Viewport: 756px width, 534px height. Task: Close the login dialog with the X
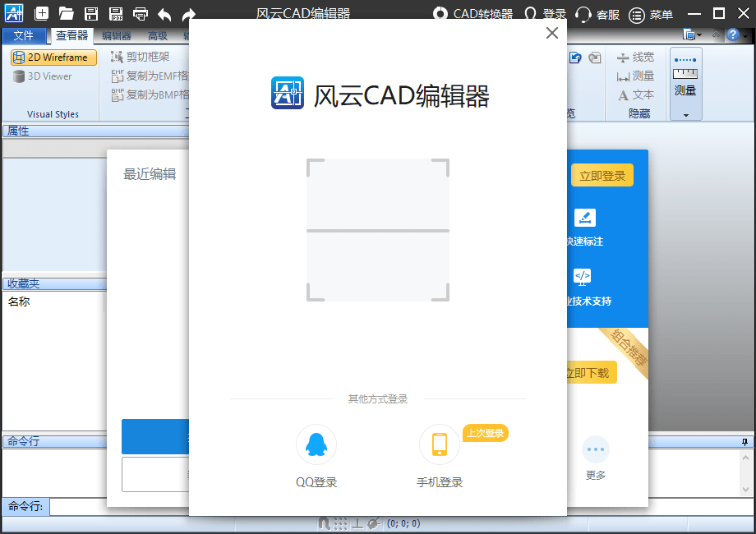552,33
